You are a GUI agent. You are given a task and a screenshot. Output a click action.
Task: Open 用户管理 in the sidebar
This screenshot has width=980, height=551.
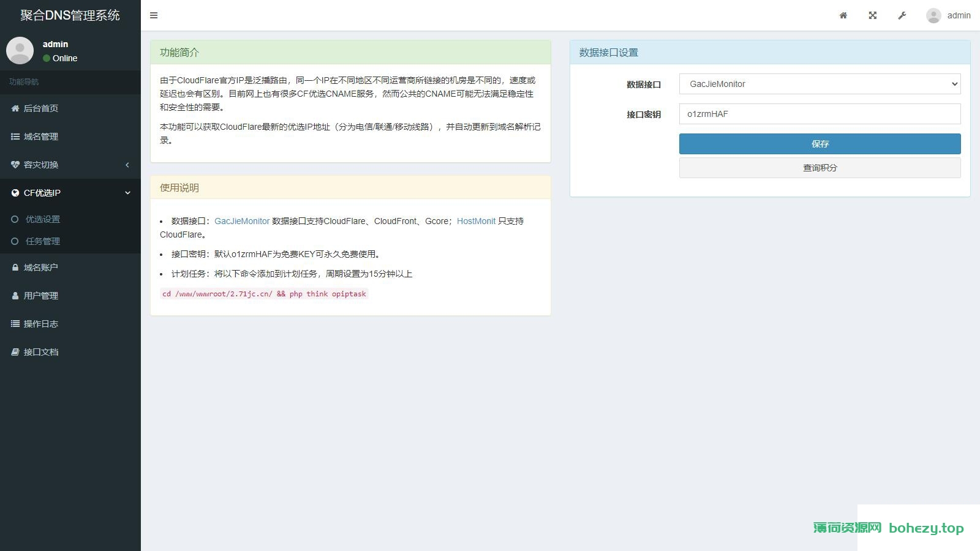[70, 296]
